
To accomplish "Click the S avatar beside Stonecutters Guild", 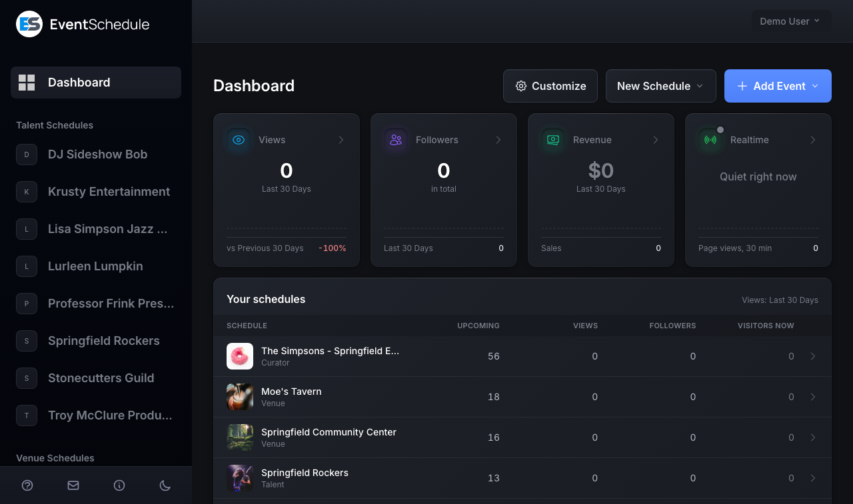I will [x=27, y=378].
